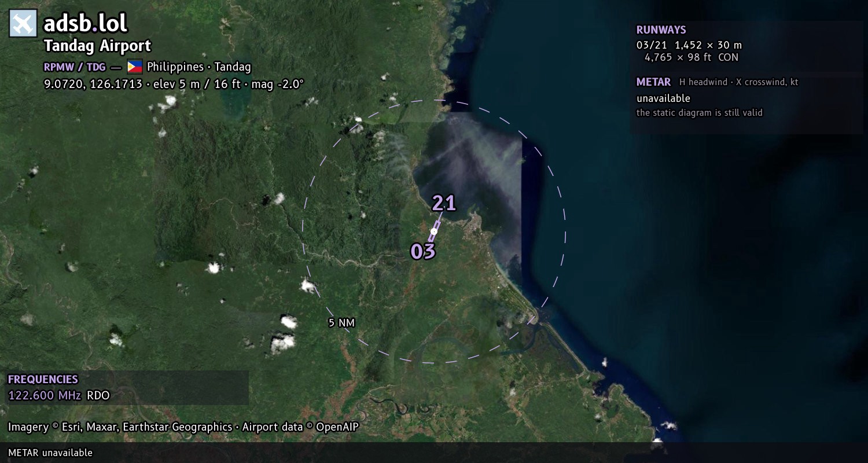This screenshot has width=868, height=463.
Task: Click the 4,765 × 98 ft CON dimensions
Action: pyautogui.click(x=692, y=57)
